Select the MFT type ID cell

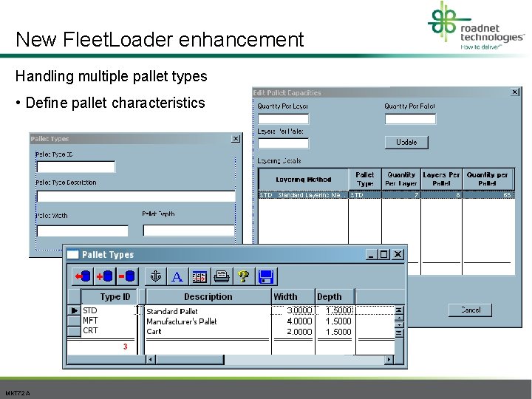pos(109,321)
